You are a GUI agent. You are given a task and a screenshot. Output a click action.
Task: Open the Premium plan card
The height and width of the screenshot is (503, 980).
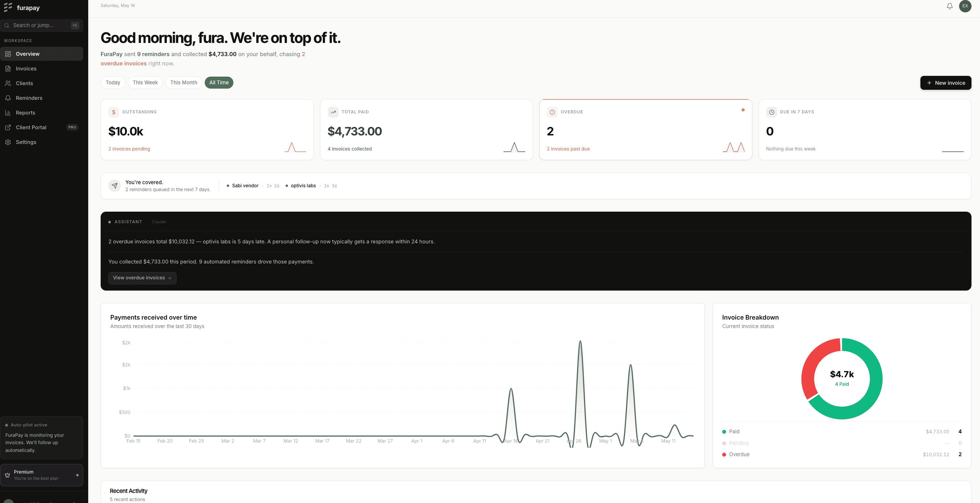point(42,475)
